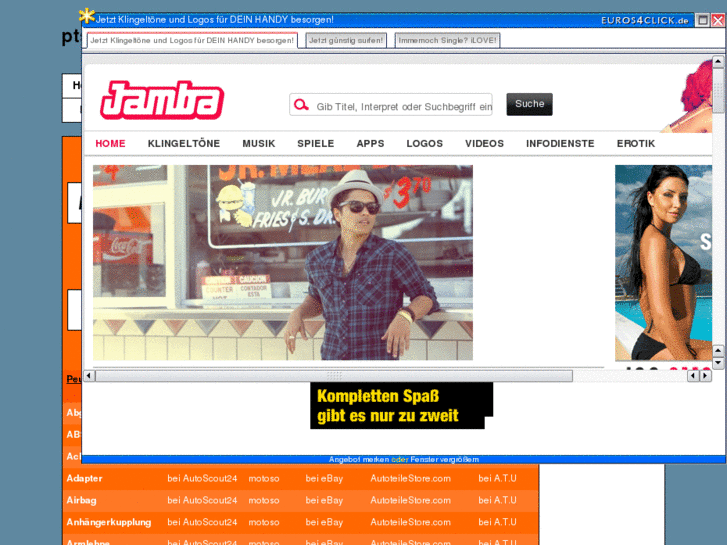Click the horizontal scrollbar thumb

[x=334, y=375]
